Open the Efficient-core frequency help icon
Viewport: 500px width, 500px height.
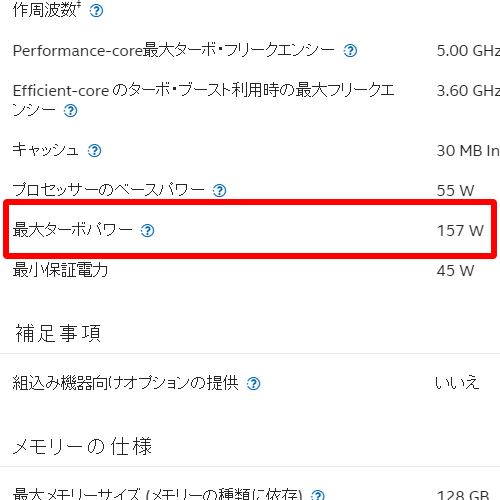click(x=70, y=111)
